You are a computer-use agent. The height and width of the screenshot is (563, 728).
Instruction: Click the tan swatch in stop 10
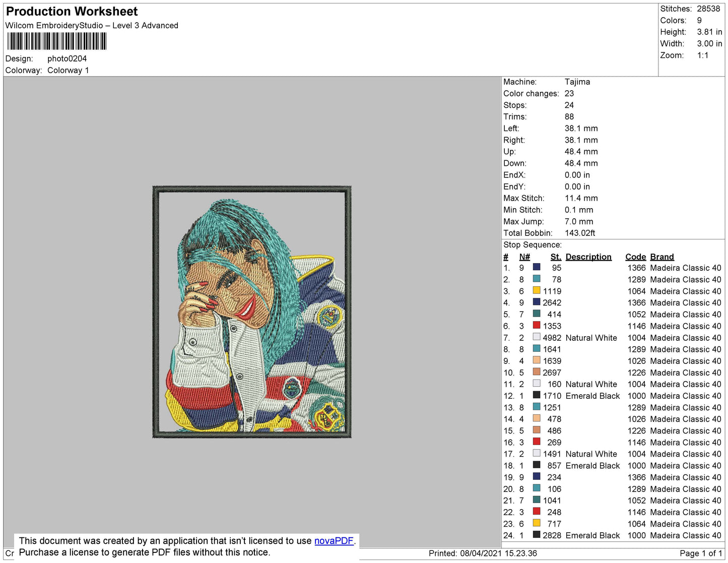coord(537,372)
